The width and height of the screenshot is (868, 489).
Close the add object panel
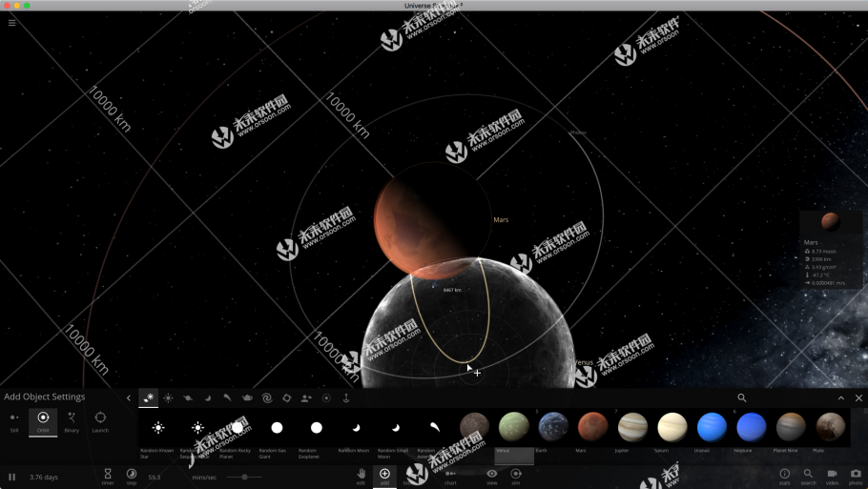[x=858, y=397]
